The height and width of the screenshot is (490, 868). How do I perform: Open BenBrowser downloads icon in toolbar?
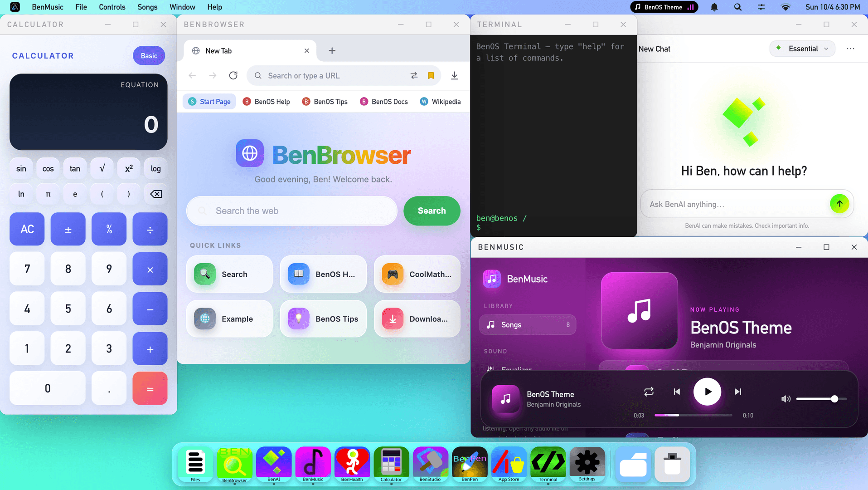(x=454, y=75)
